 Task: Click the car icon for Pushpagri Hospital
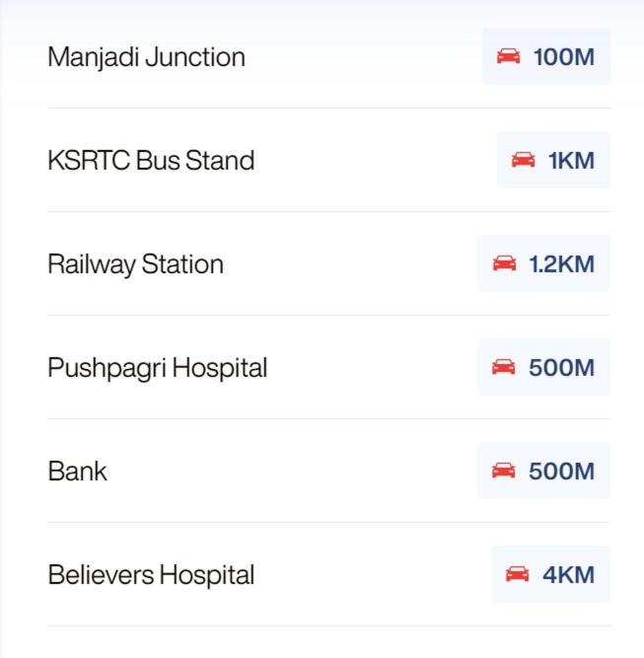tap(503, 367)
